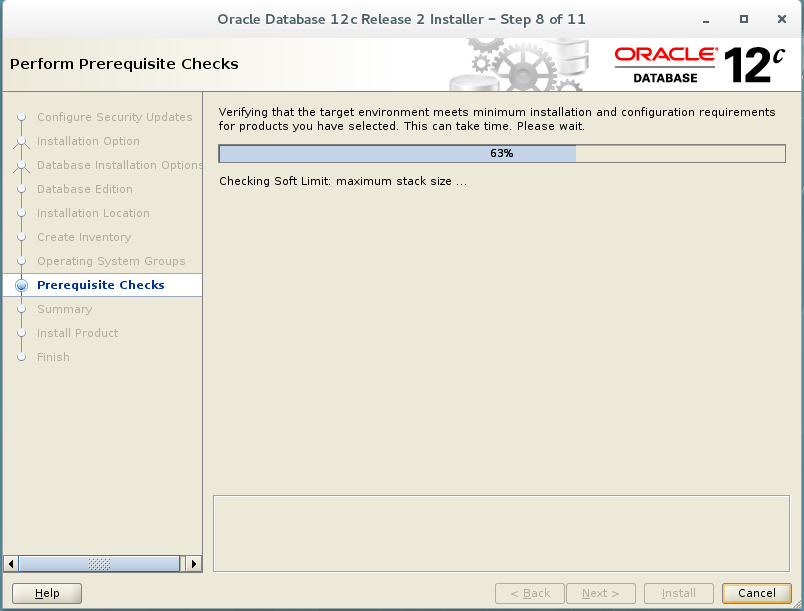The height and width of the screenshot is (611, 804).
Task: Select the Database Edition step
Action: (85, 189)
